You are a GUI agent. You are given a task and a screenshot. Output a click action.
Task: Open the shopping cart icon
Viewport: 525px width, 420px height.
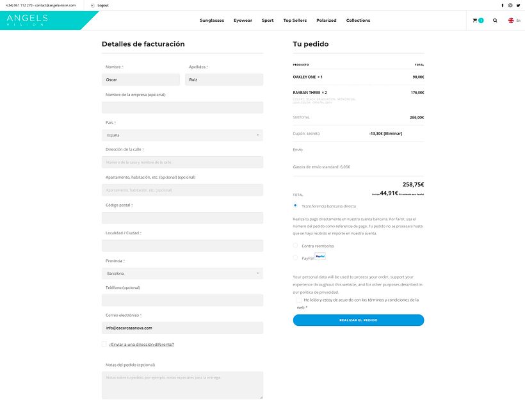pyautogui.click(x=475, y=20)
